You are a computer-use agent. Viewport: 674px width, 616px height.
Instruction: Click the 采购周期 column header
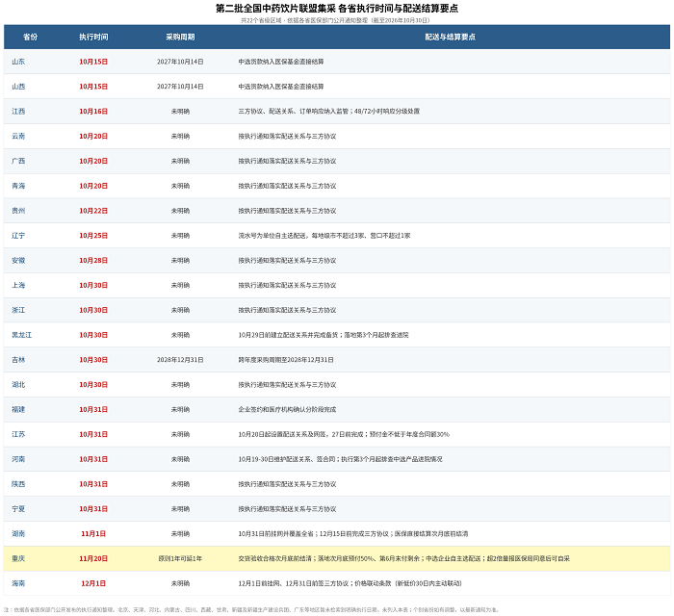click(180, 37)
